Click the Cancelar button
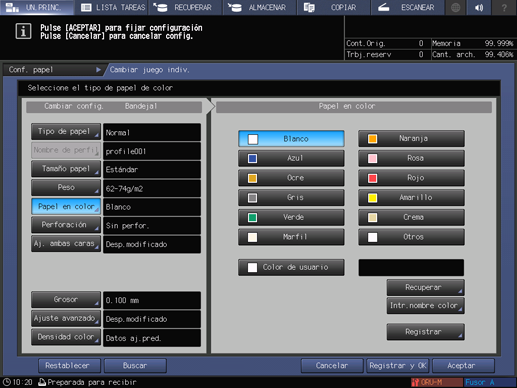Image resolution: width=517 pixels, height=388 pixels. 332,366
